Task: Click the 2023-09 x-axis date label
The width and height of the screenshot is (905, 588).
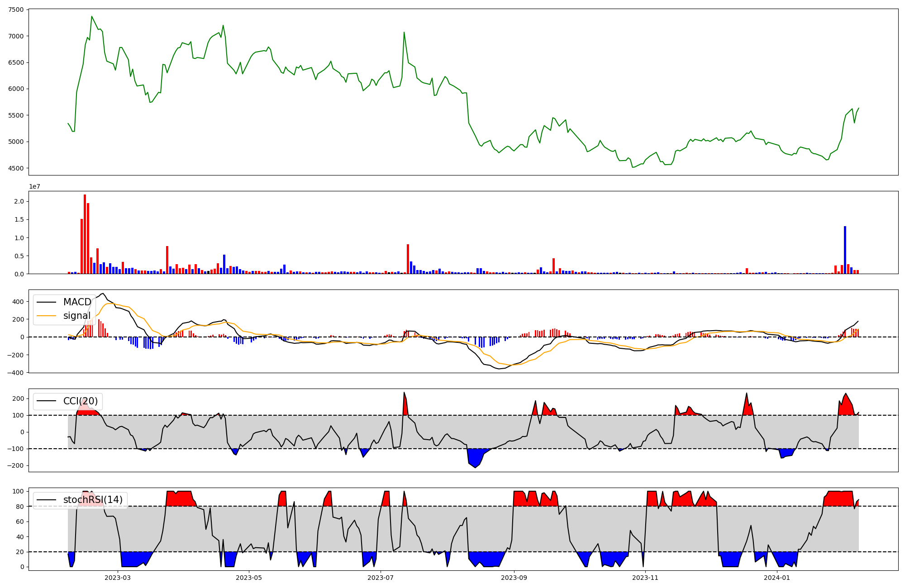Action: click(x=514, y=578)
